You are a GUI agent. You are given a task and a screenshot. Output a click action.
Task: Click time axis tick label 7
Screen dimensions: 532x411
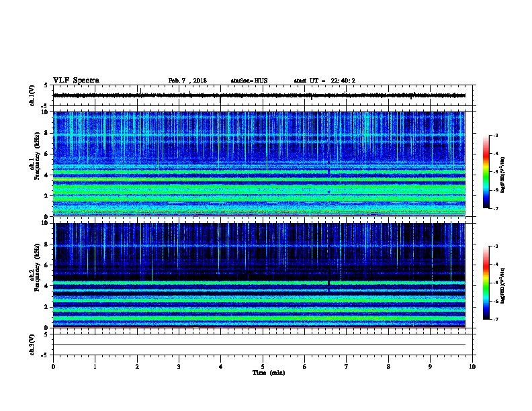click(x=347, y=366)
